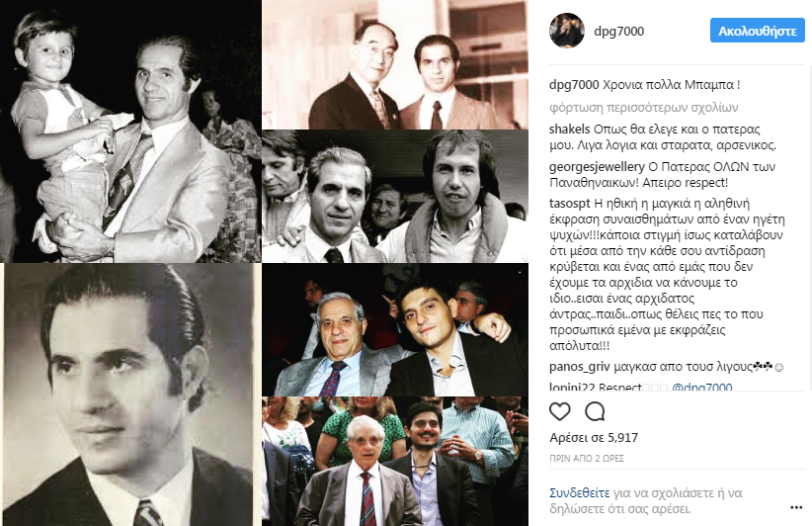The image size is (812, 526).
Task: View the sepia photo of two men in suits
Action: [394, 64]
